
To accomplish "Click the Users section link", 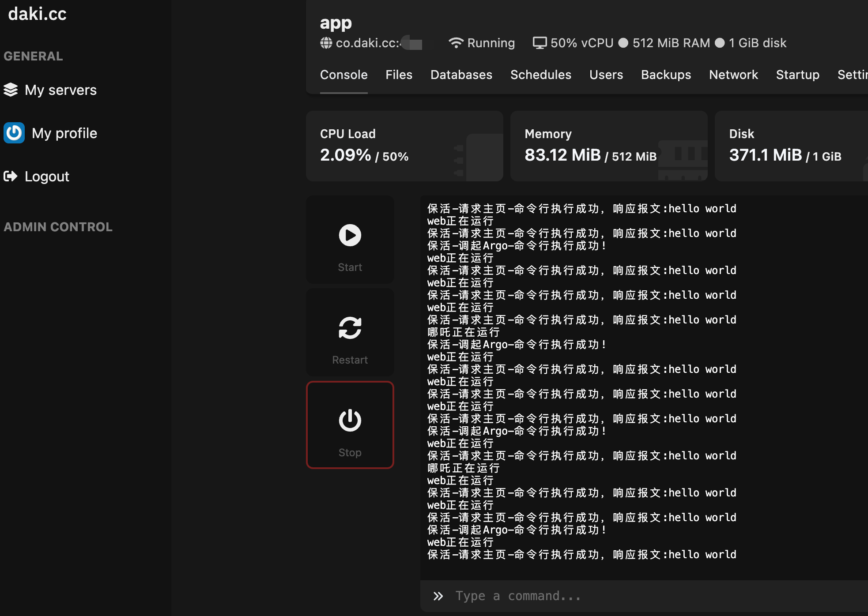I will click(606, 75).
